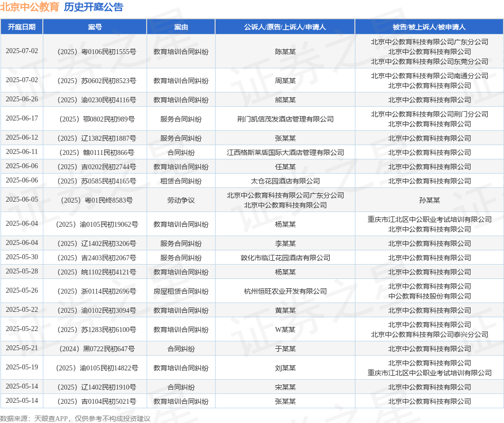This screenshot has height=423, width=504.
Task: Select case number (2025)浙0114民初2696号
Action: pos(97,291)
